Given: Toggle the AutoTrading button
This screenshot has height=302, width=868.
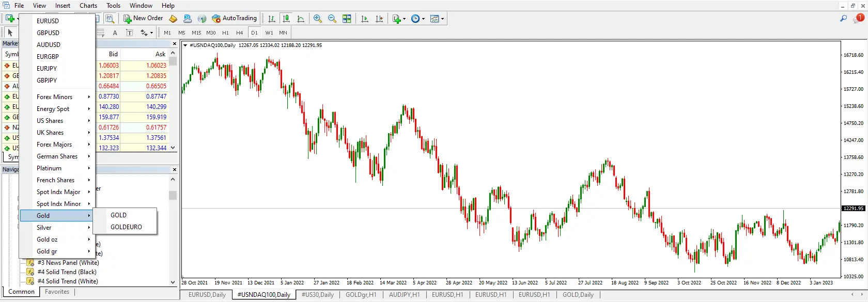Looking at the screenshot, I should [x=234, y=19].
